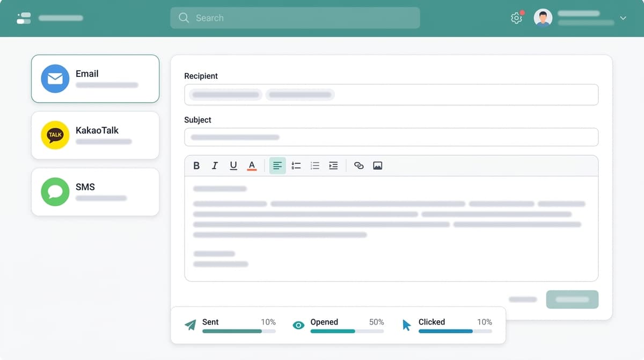
Task: Toggle underline text formatting
Action: pyautogui.click(x=233, y=165)
